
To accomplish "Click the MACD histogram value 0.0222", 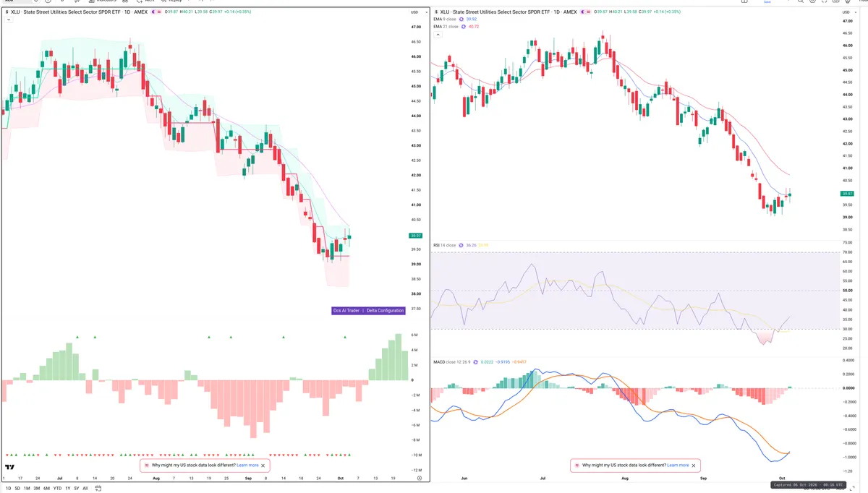I will (x=487, y=362).
